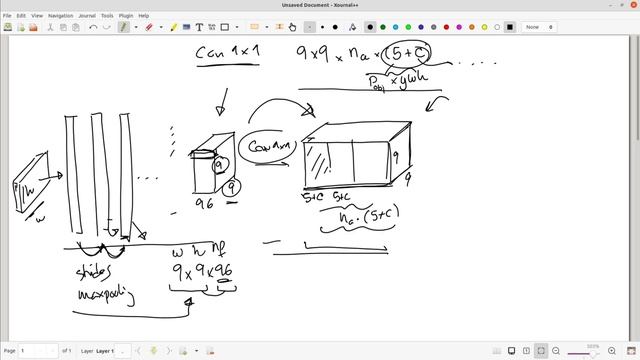Click the Open file folder icon

pos(33,27)
